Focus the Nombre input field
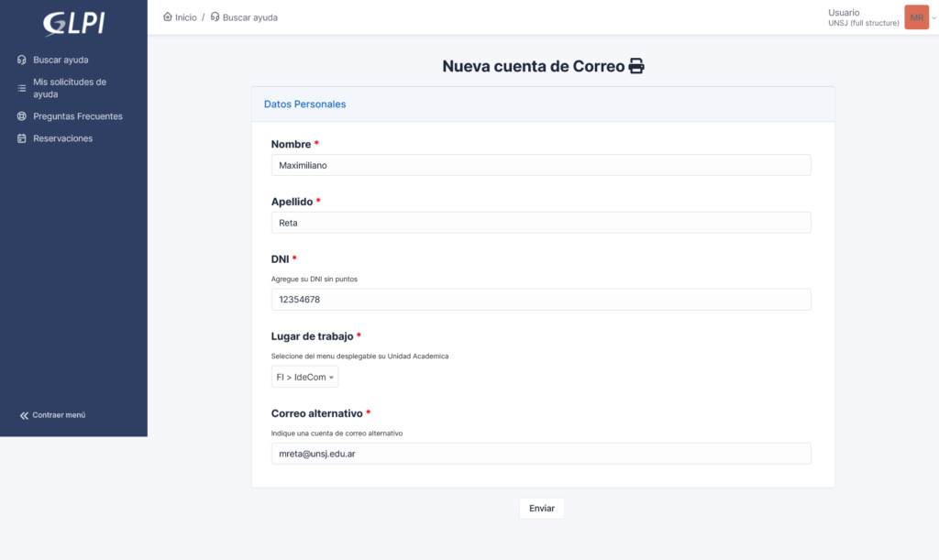Image resolution: width=939 pixels, height=560 pixels. point(541,165)
